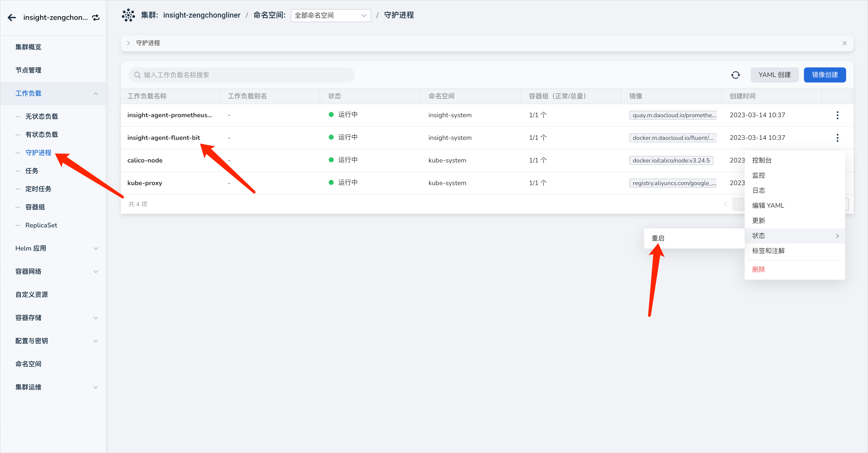This screenshot has width=868, height=453.
Task: Click the back arrow beside cluster name
Action: point(12,18)
